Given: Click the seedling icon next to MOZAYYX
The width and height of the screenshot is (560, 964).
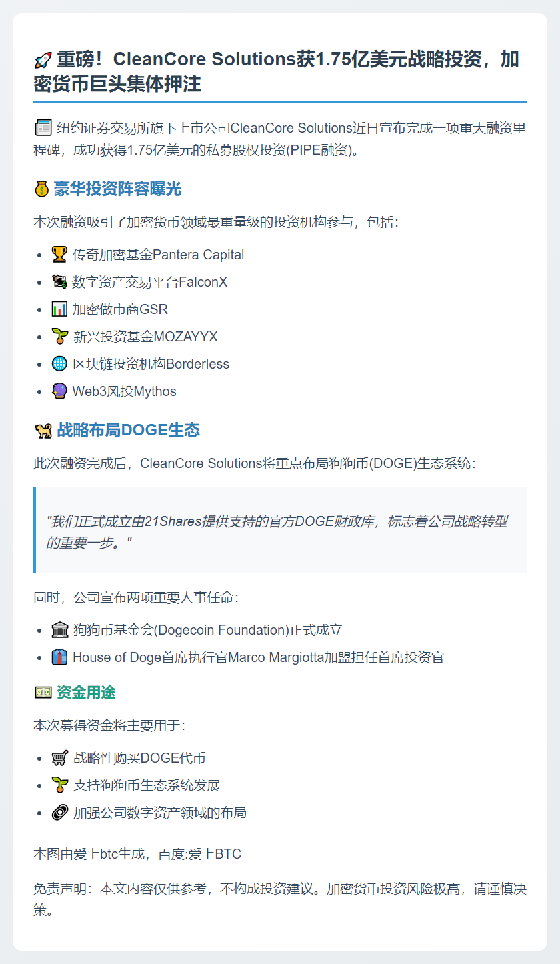Looking at the screenshot, I should coord(59,337).
